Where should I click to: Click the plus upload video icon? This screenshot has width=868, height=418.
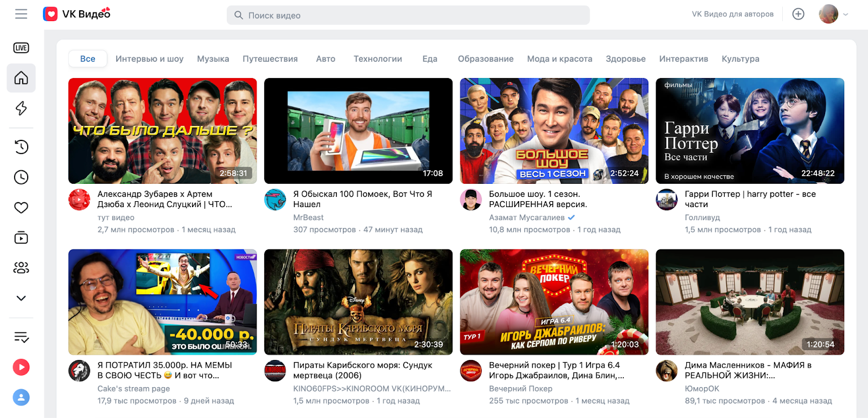point(798,14)
